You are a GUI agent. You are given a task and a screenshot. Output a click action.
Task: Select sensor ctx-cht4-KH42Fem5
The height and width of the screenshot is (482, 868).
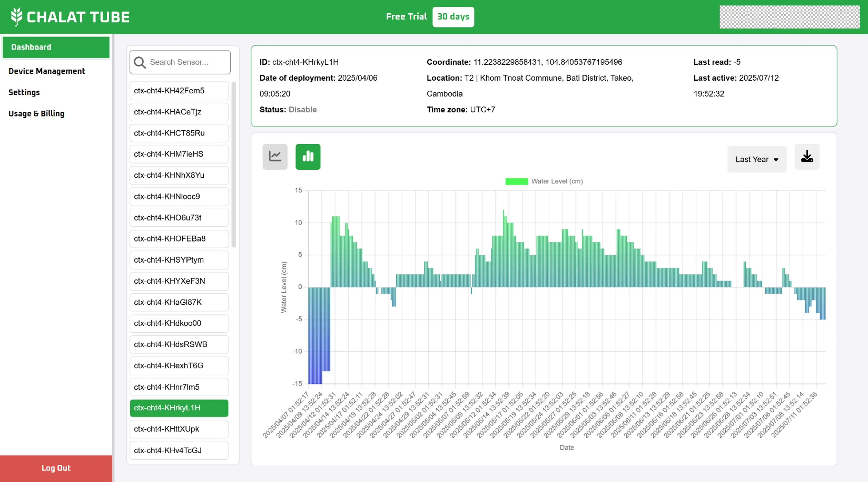coord(179,90)
